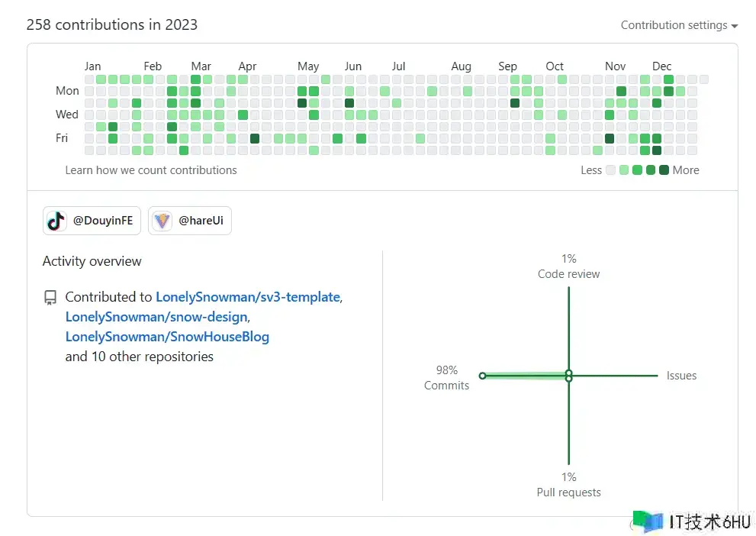This screenshot has height=536, width=756.
Task: Open the Contribution settings dropdown
Action: pyautogui.click(x=679, y=25)
